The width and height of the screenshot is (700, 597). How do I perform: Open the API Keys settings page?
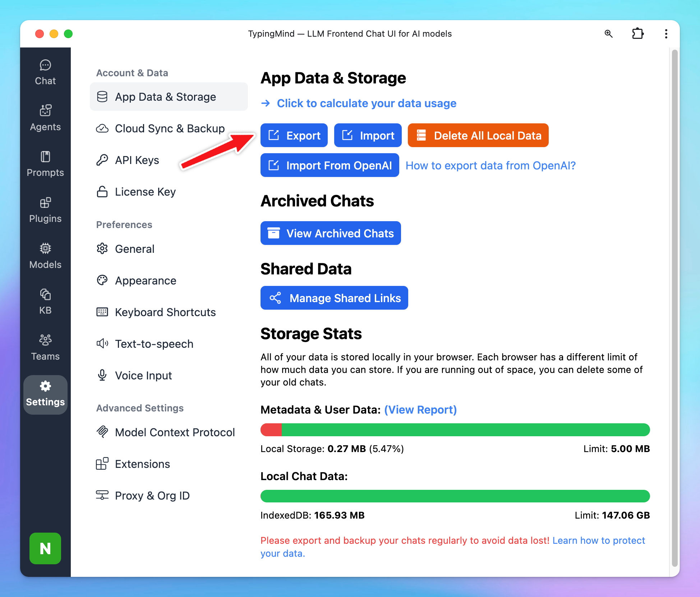(x=137, y=160)
